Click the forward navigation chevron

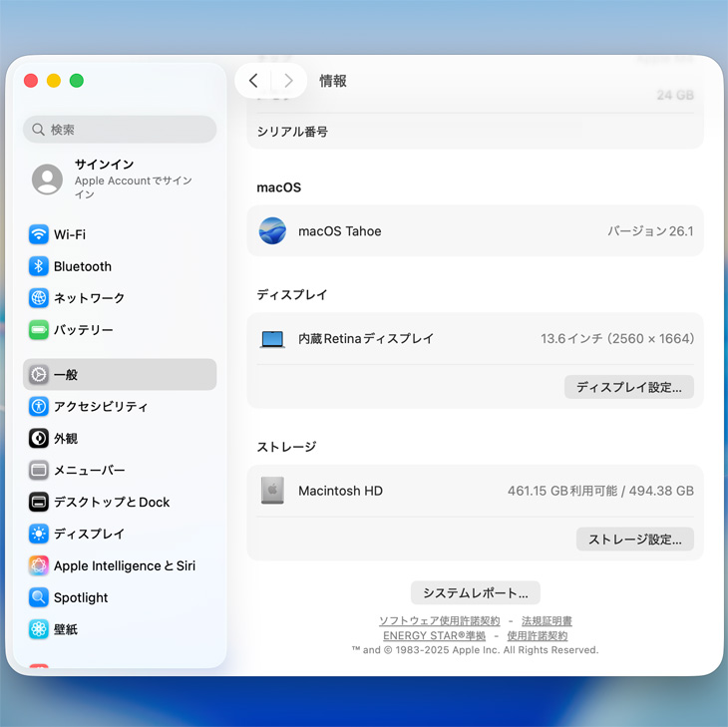pyautogui.click(x=288, y=81)
